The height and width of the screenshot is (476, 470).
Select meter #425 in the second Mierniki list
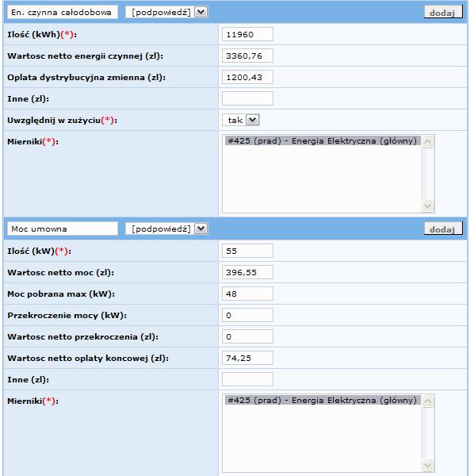323,400
